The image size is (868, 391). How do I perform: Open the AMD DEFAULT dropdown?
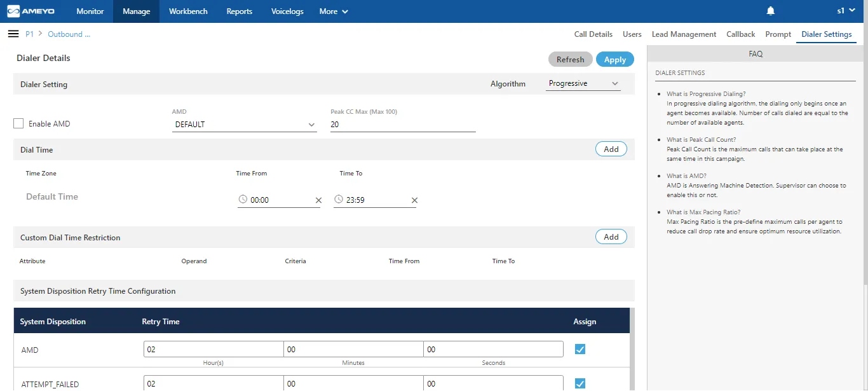(245, 125)
